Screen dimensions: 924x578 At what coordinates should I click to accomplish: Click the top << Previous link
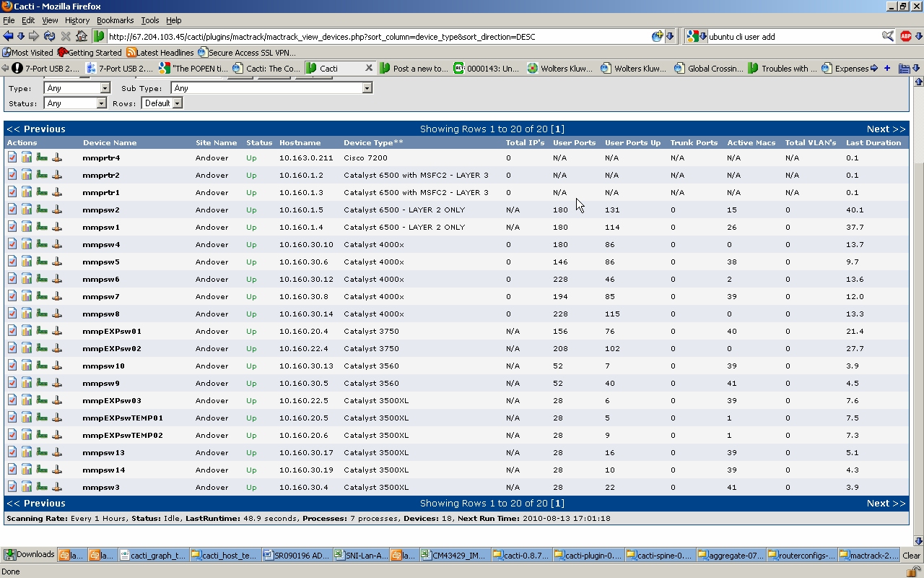(36, 129)
